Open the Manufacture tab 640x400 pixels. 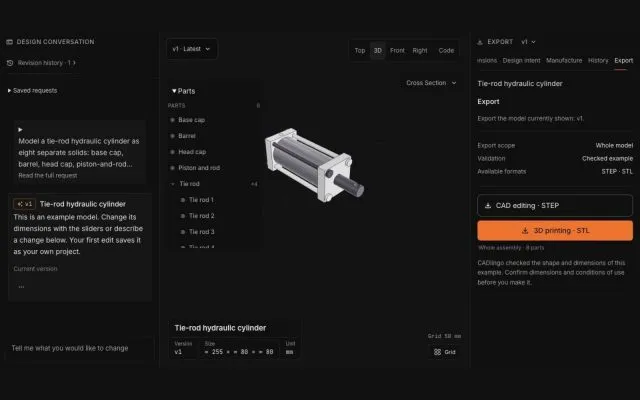tap(564, 60)
